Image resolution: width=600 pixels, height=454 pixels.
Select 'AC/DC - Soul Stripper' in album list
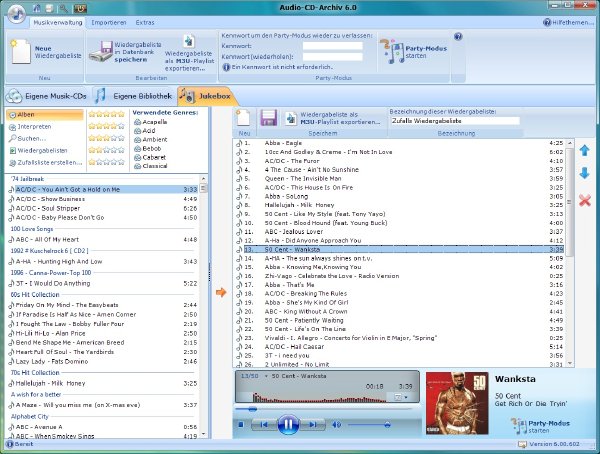103,208
